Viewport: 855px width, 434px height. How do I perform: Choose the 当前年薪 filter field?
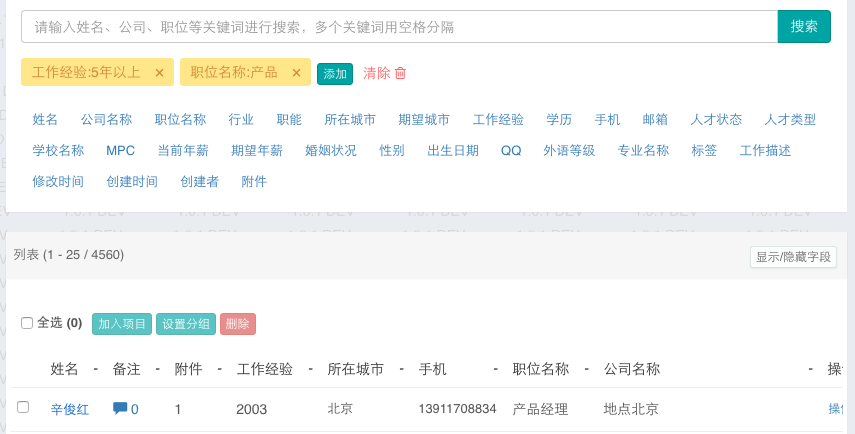coord(183,150)
